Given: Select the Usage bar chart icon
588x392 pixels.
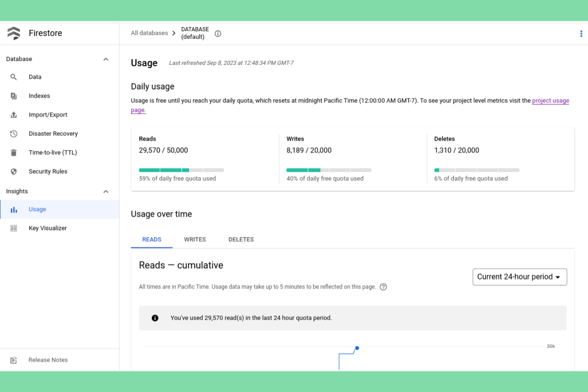Looking at the screenshot, I should pyautogui.click(x=14, y=209).
